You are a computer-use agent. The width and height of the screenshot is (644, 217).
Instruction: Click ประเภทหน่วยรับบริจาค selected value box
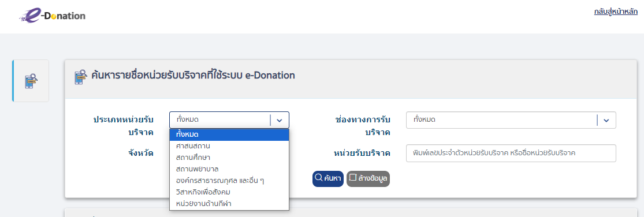(229, 120)
